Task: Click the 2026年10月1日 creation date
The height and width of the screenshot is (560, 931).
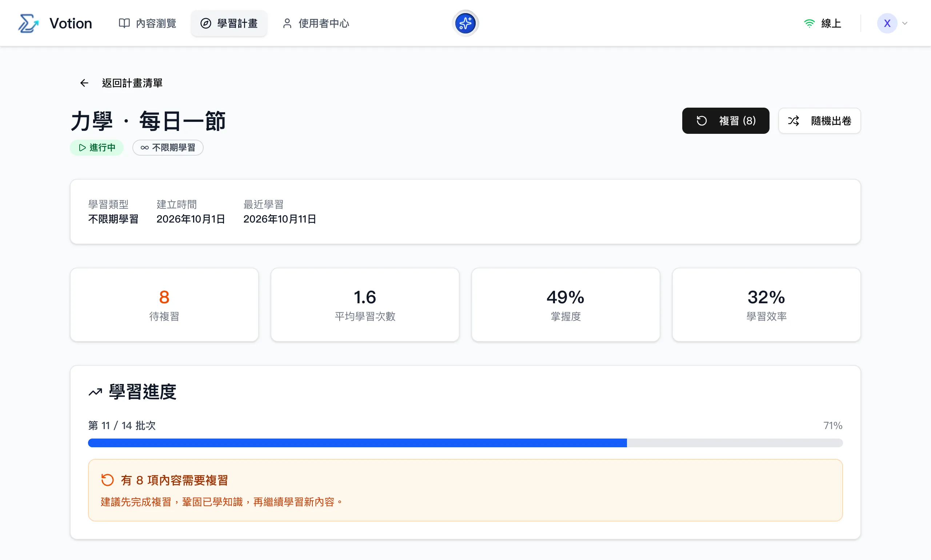Action: 191,219
